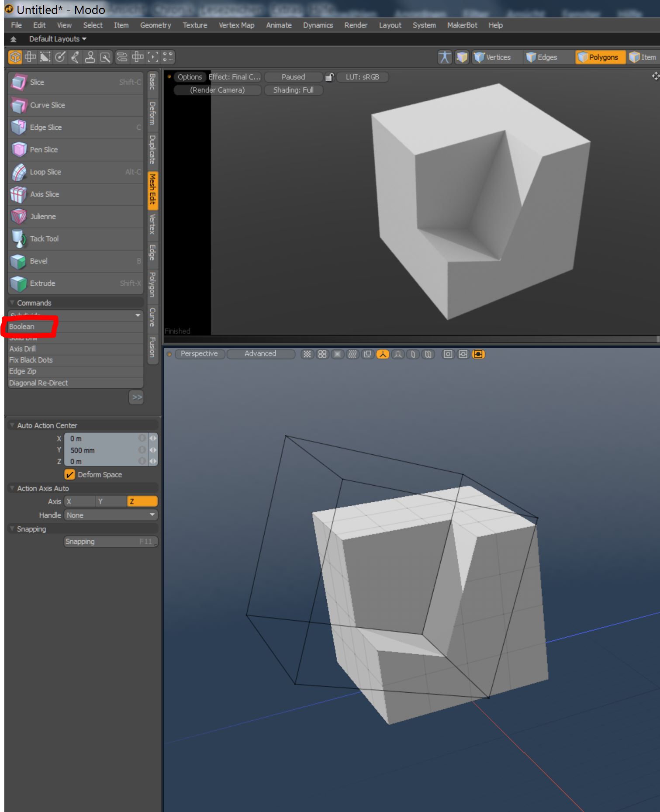Run the Axis Drill command

coord(76,349)
